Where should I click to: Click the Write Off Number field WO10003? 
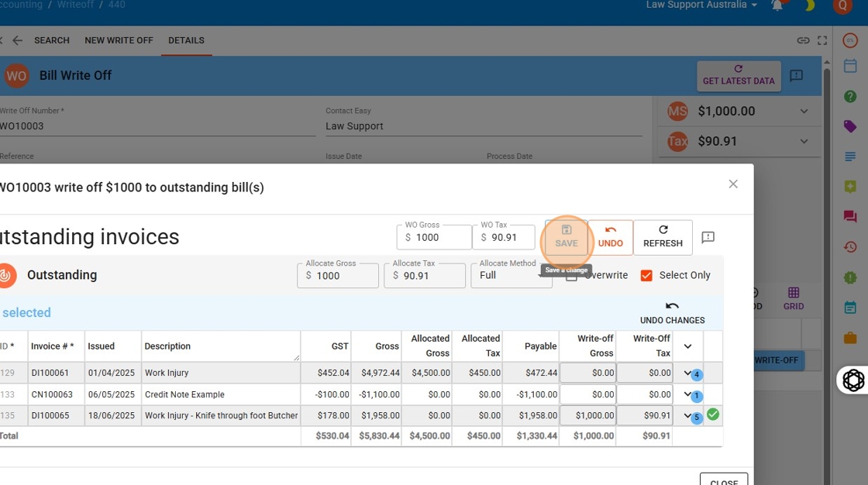(x=158, y=126)
